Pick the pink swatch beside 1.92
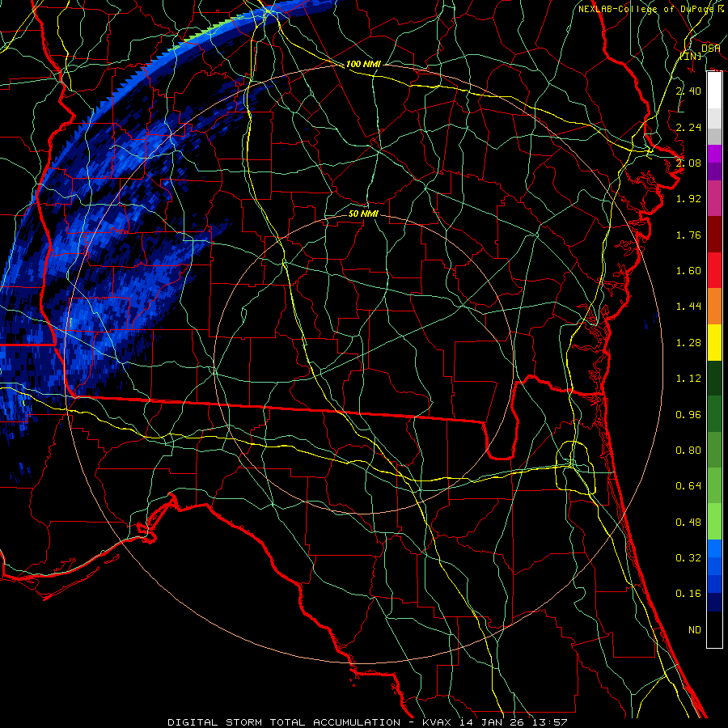This screenshot has width=728, height=728. 714,198
